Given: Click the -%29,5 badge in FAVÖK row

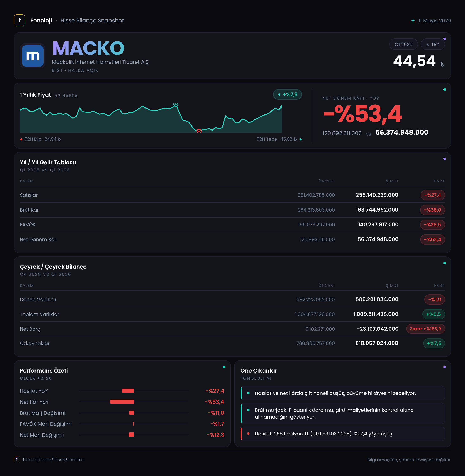Looking at the screenshot, I should point(432,225).
